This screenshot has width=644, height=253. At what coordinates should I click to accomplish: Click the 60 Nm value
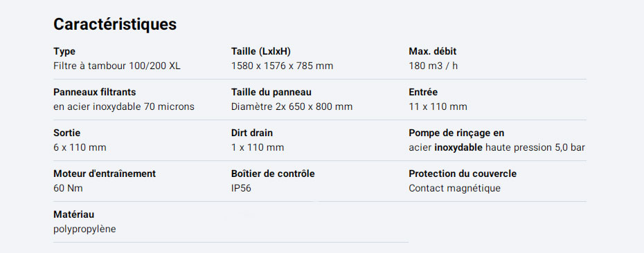tap(68, 188)
